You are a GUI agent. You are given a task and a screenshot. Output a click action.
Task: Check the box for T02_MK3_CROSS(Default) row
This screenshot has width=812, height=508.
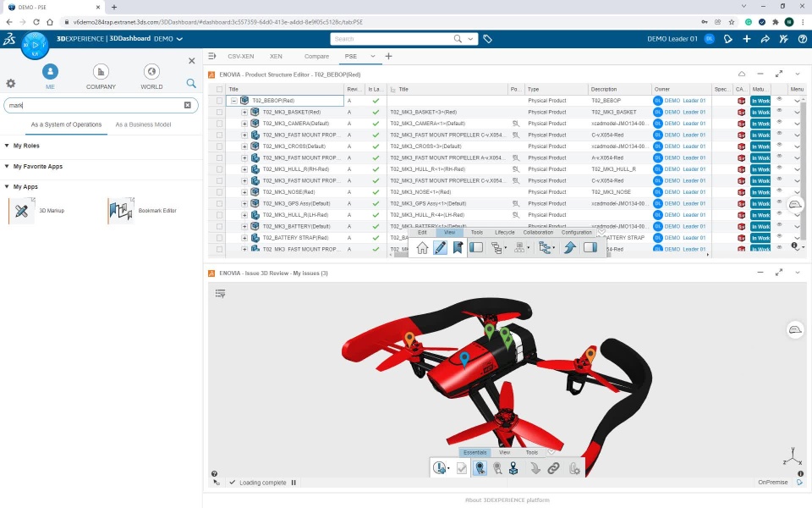coord(220,146)
